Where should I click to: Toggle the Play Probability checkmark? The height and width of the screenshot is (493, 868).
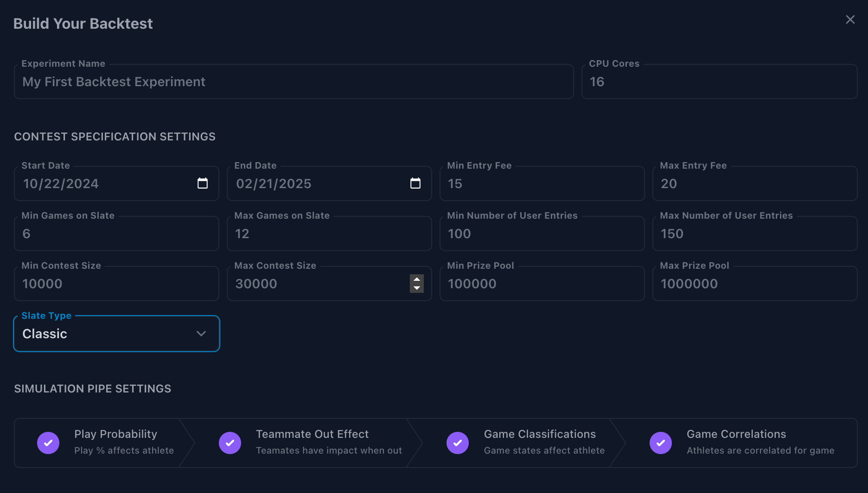pyautogui.click(x=48, y=443)
